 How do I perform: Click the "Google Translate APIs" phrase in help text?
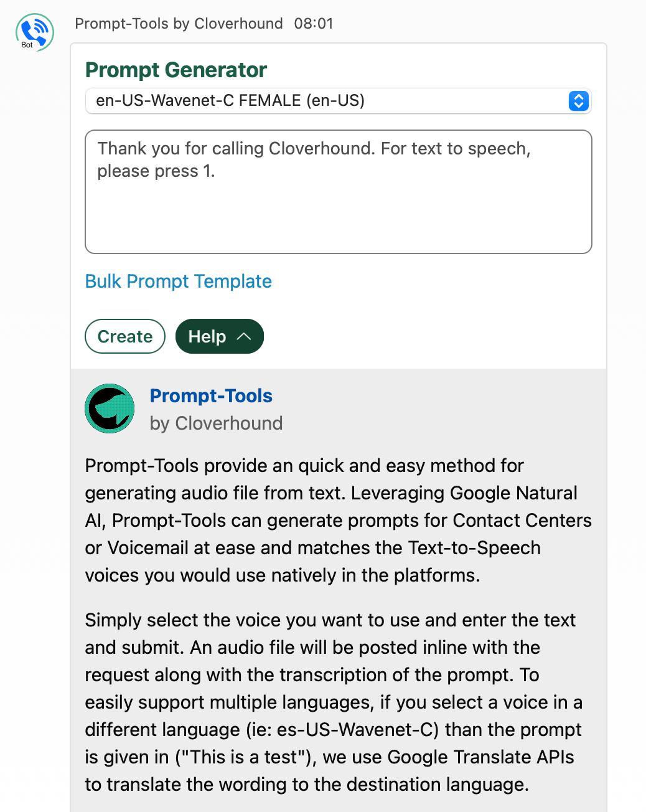pos(480,757)
